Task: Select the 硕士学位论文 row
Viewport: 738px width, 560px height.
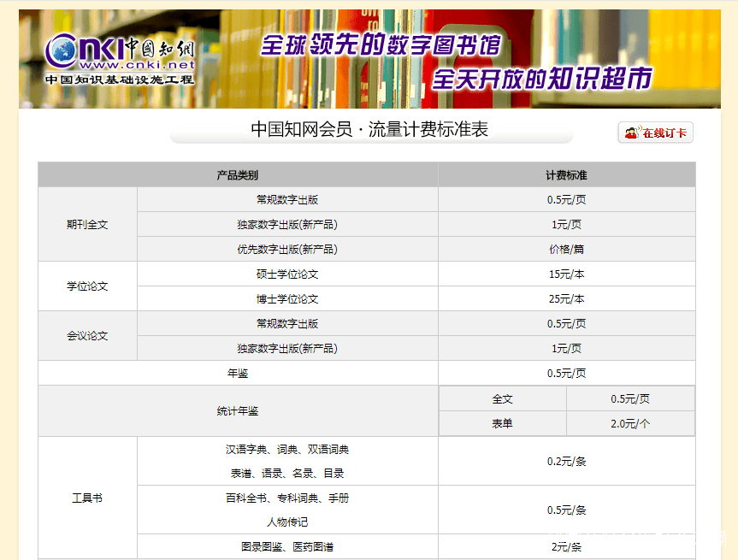Action: click(287, 274)
